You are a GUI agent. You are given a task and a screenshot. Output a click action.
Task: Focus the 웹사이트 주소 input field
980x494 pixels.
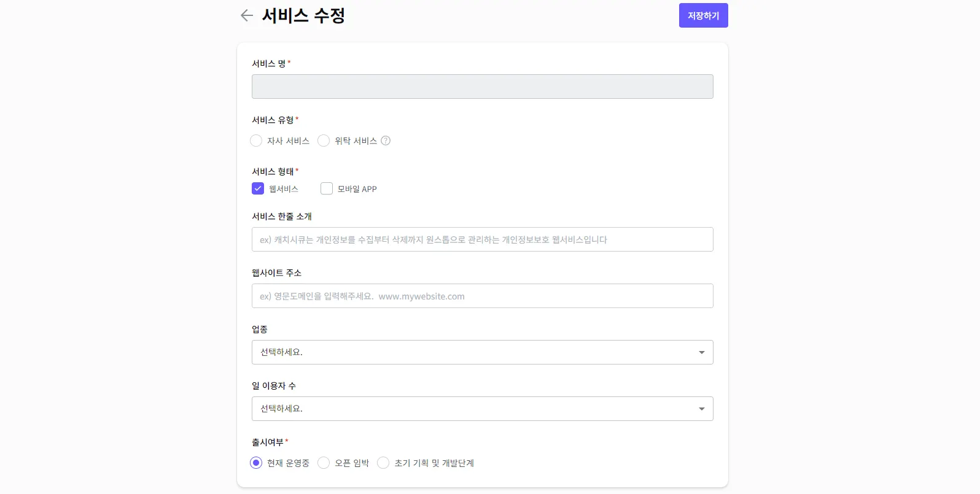click(x=482, y=296)
